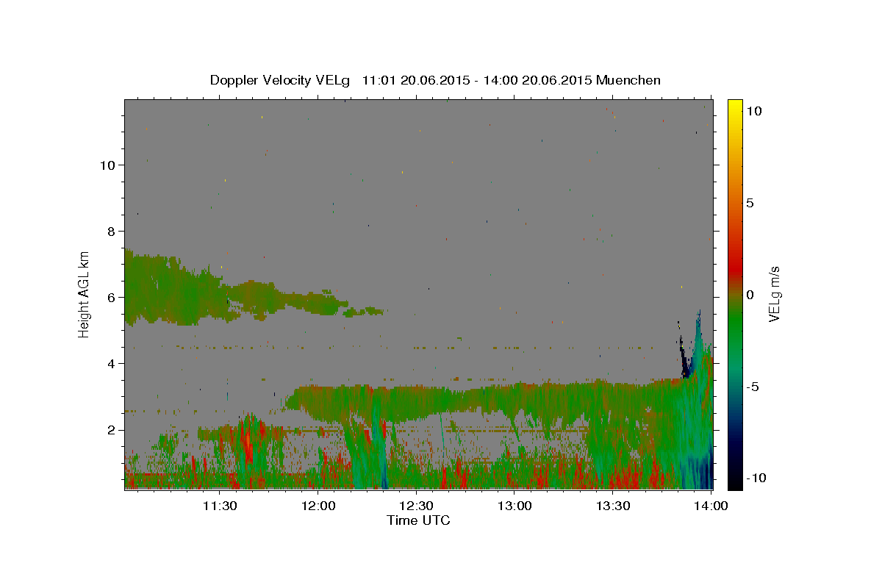
Task: Click the 'VELg m/s' colorbar title
Action: 774,294
